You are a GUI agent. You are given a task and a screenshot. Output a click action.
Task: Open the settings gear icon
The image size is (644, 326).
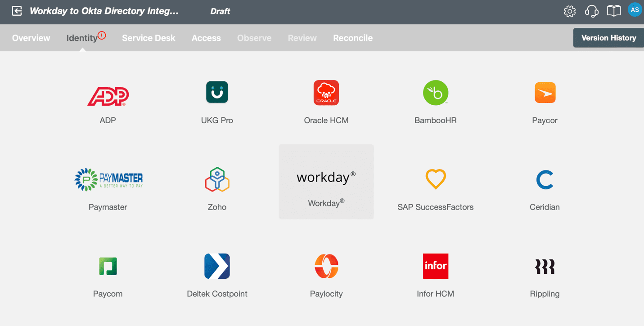tap(570, 11)
